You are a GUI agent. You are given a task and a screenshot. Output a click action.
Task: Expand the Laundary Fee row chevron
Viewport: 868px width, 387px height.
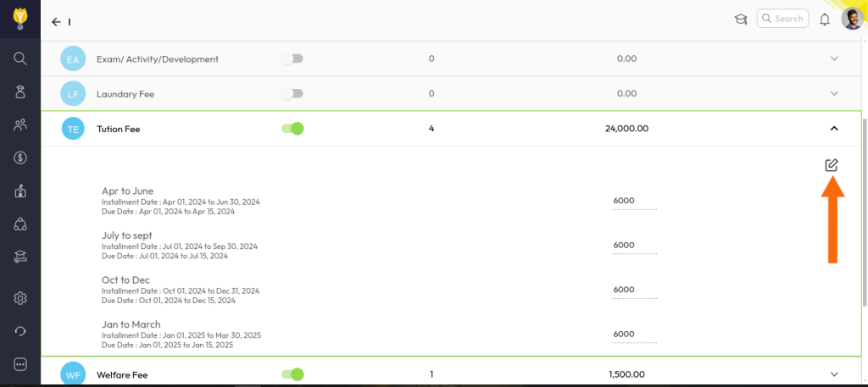tap(834, 93)
